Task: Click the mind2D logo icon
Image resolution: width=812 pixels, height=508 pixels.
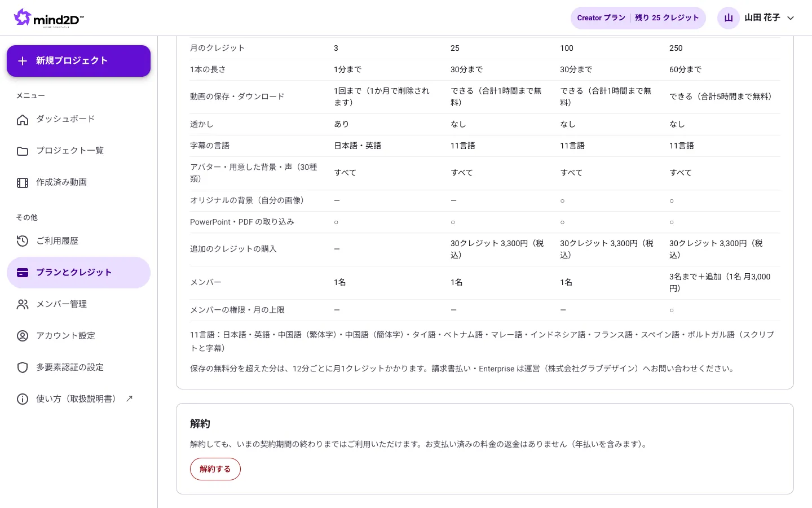Action: tap(23, 17)
